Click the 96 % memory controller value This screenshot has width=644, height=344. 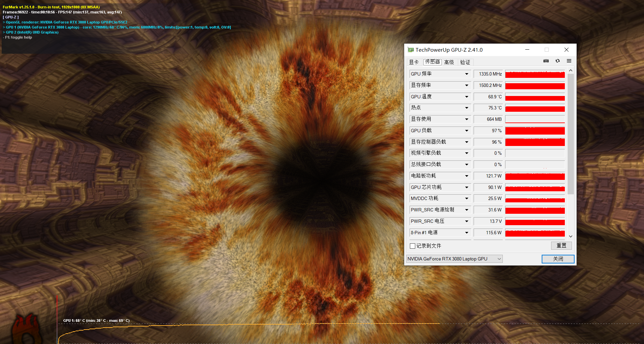tap(488, 142)
